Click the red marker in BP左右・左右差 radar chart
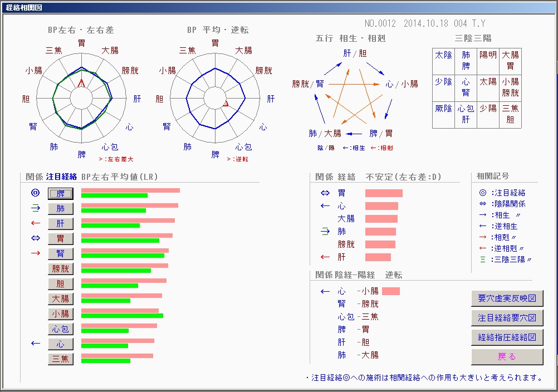Viewport: 558px width, 392px height. click(x=82, y=83)
